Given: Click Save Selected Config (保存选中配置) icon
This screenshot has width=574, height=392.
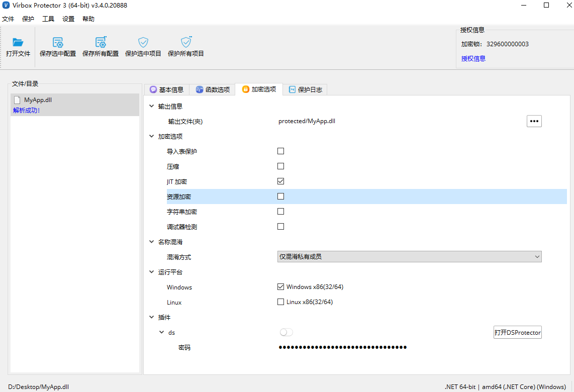Looking at the screenshot, I should coord(58,42).
